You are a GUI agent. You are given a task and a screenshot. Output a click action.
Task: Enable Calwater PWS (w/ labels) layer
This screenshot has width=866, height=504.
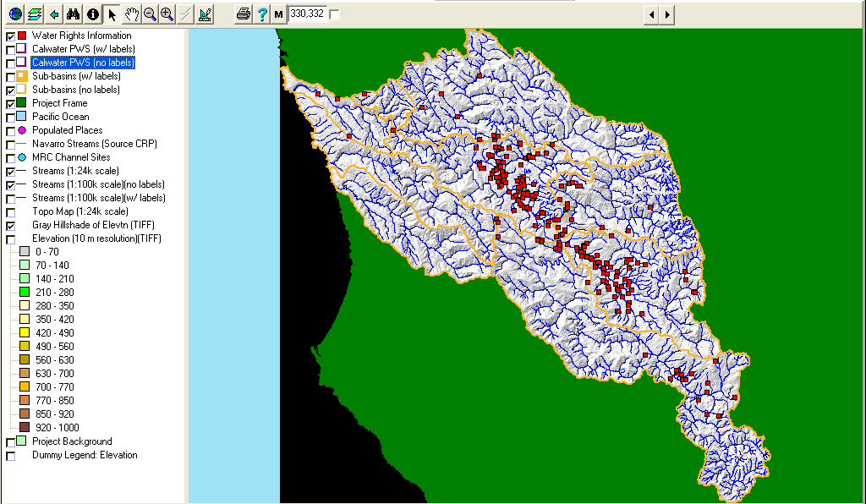point(10,50)
